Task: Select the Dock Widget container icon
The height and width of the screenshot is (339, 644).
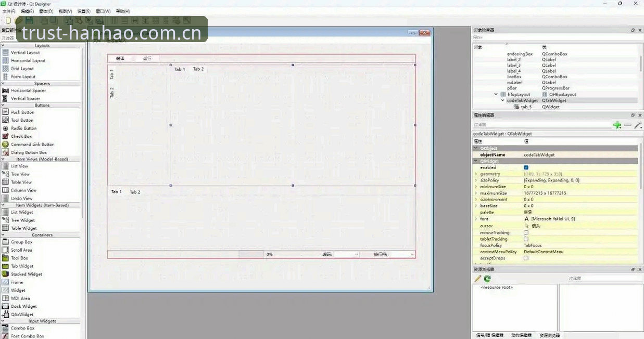Action: tap(6, 306)
